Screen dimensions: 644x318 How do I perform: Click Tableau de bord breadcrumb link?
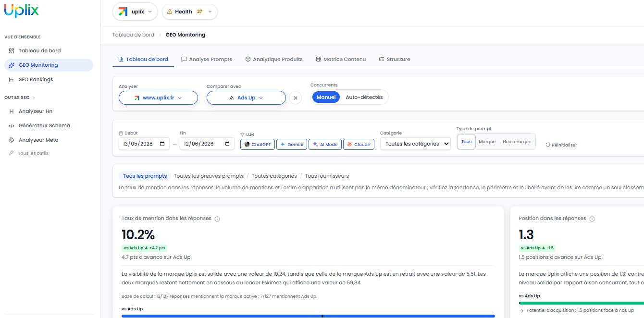(133, 35)
